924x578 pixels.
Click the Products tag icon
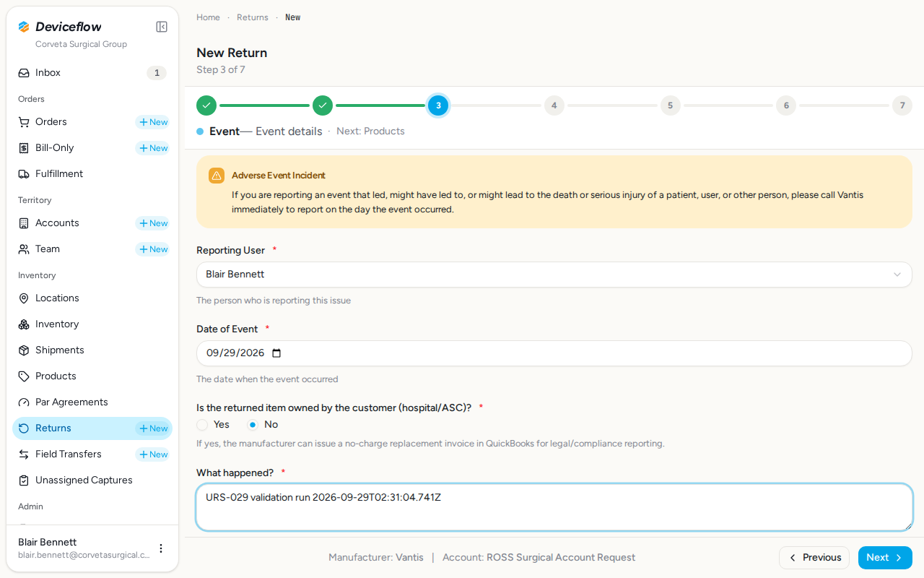click(24, 376)
